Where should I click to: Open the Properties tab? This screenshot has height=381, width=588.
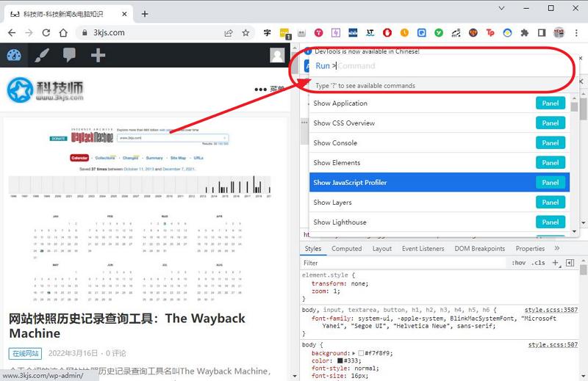coord(530,249)
